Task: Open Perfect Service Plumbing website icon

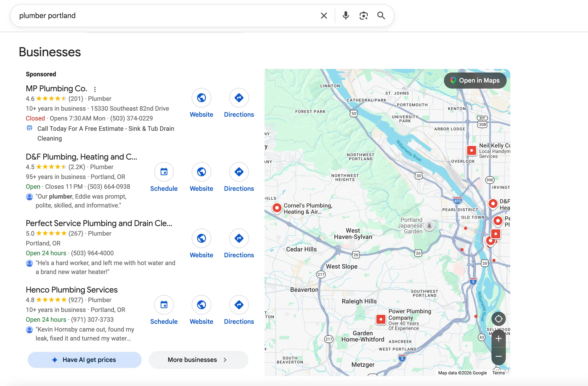Action: pos(201,239)
